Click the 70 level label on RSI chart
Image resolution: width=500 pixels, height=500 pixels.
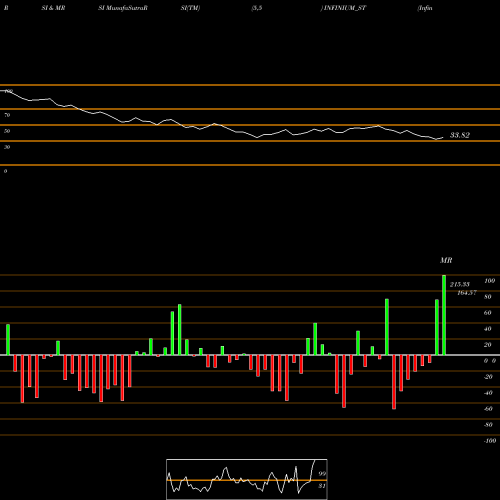tap(7, 115)
